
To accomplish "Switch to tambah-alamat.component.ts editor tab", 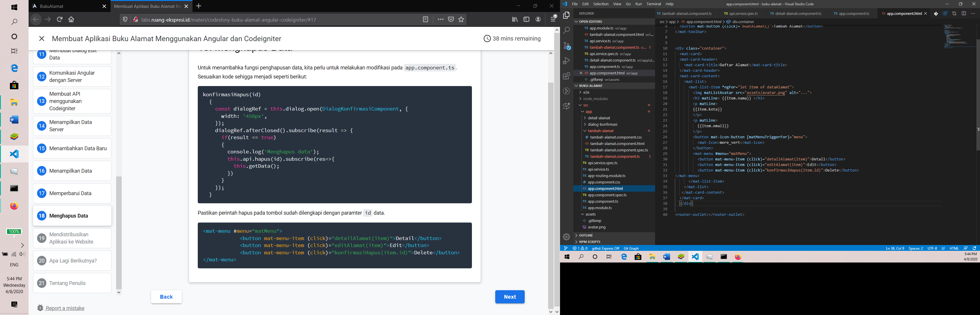I will point(687,14).
